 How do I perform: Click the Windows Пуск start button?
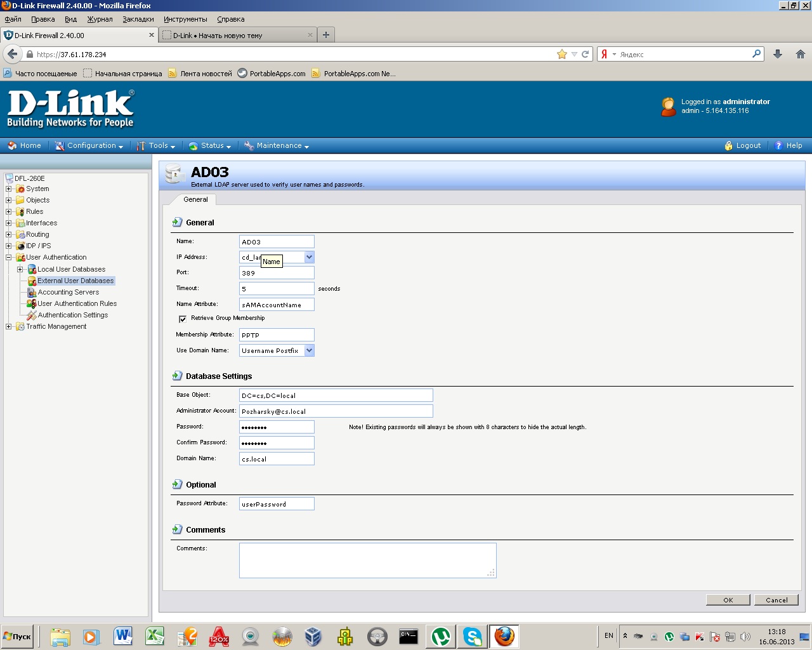coord(17,637)
